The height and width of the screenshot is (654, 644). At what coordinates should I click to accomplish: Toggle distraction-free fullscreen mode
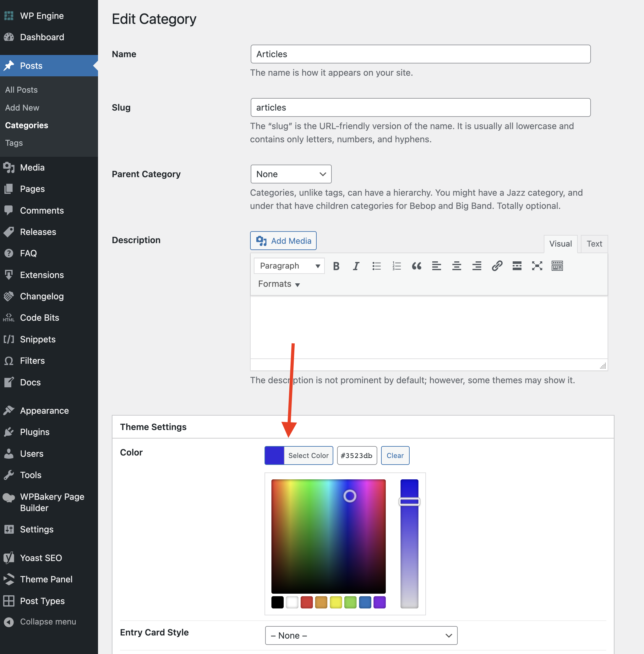coord(537,266)
